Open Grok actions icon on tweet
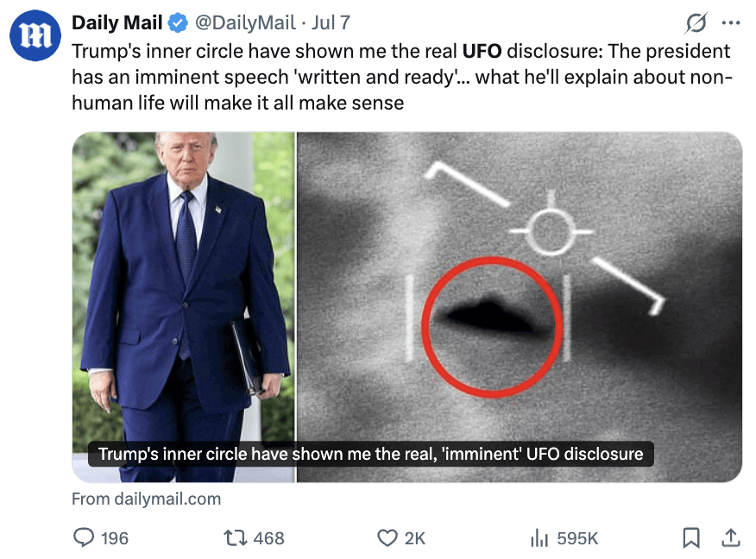Viewport: 756px width, 559px height. point(696,22)
